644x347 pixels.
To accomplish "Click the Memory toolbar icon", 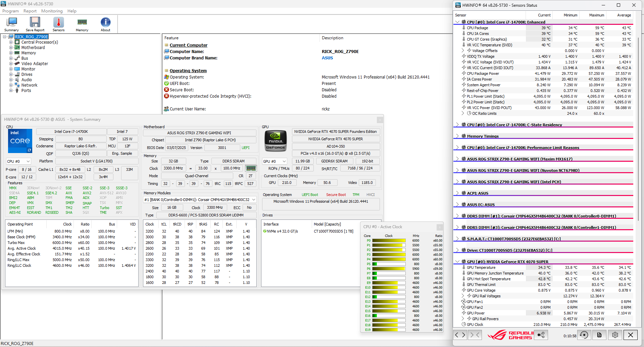I will (82, 24).
